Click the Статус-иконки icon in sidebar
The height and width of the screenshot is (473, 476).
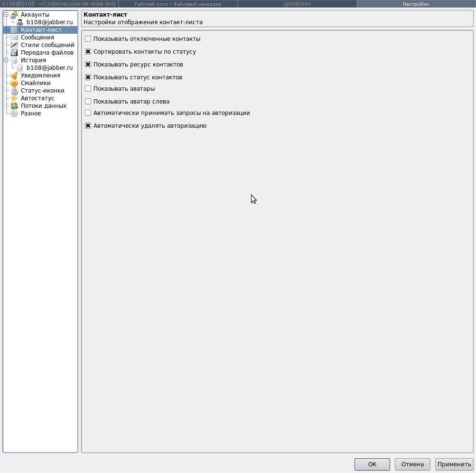click(14, 91)
